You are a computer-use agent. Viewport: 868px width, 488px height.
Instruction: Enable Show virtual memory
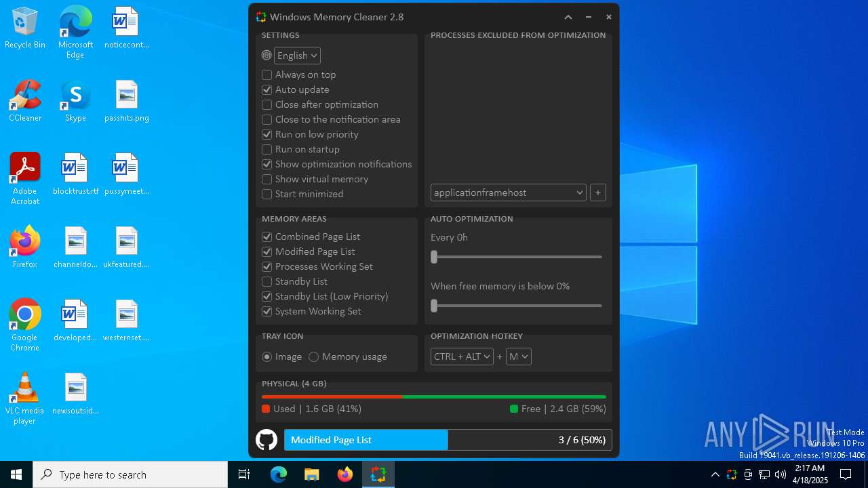[x=315, y=179]
